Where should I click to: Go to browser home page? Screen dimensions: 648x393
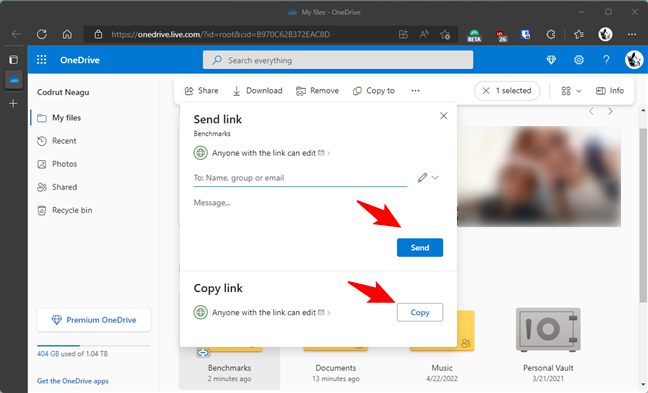pyautogui.click(x=67, y=34)
